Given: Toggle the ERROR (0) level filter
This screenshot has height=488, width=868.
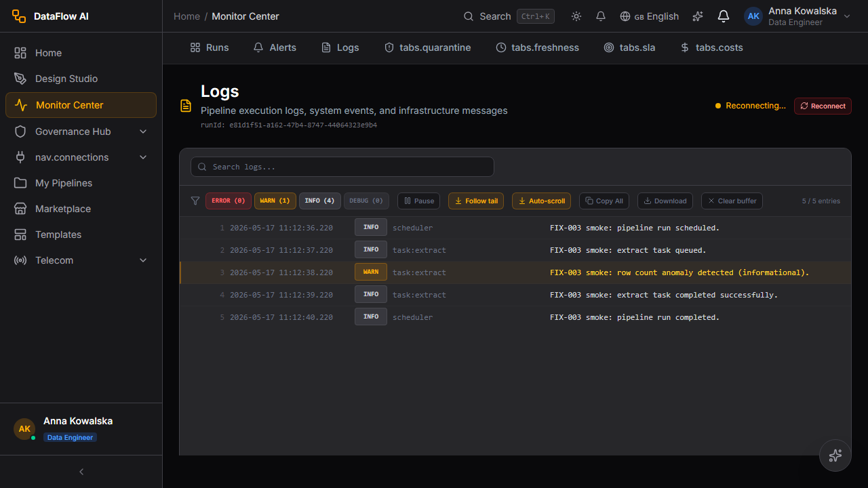Looking at the screenshot, I should (x=229, y=201).
